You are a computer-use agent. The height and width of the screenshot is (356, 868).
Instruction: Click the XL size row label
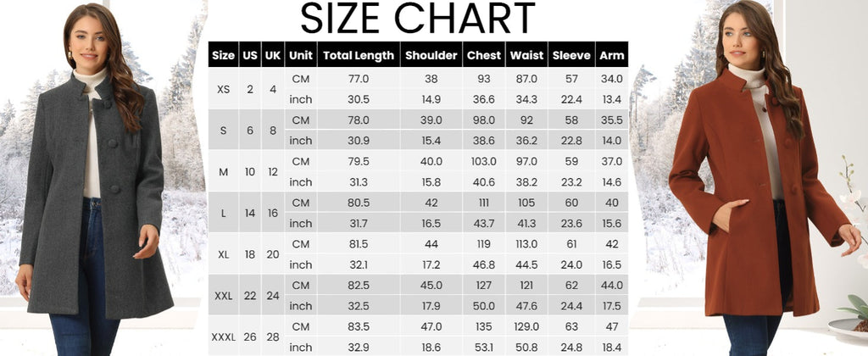(x=224, y=254)
